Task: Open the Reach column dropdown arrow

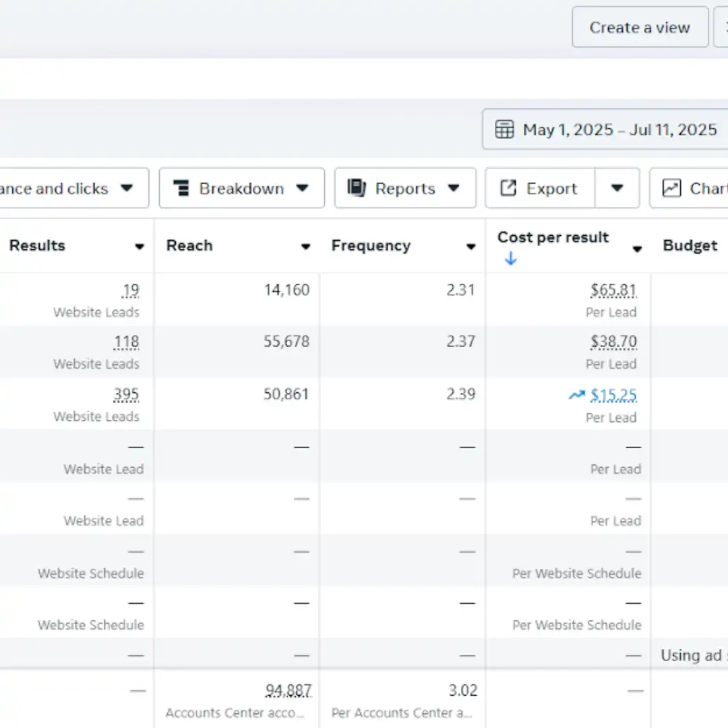Action: click(305, 247)
